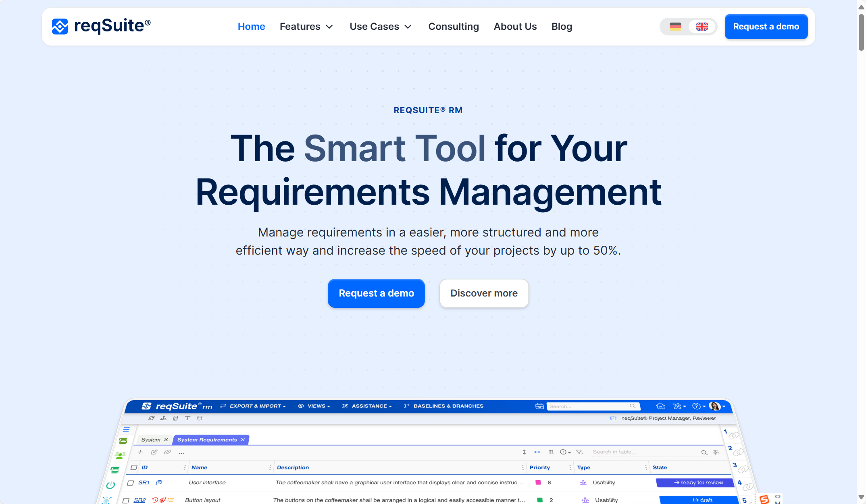This screenshot has height=504, width=866.
Task: Expand the Use Cases dropdown menu
Action: tap(380, 27)
